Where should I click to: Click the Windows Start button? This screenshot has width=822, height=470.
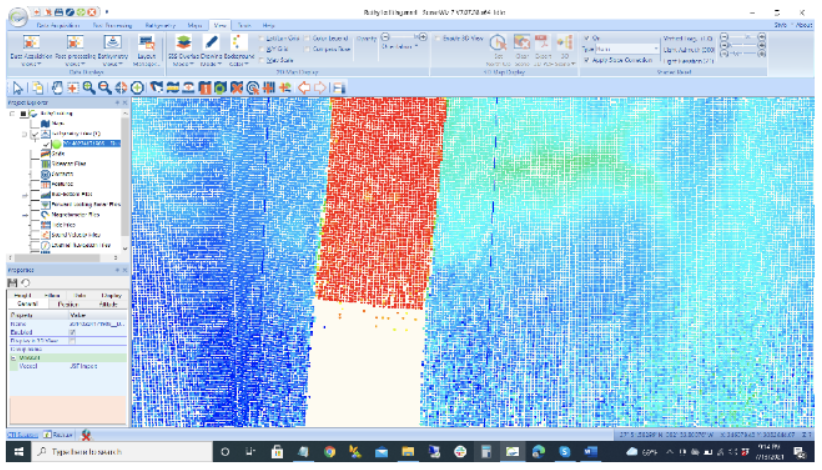pyautogui.click(x=12, y=454)
